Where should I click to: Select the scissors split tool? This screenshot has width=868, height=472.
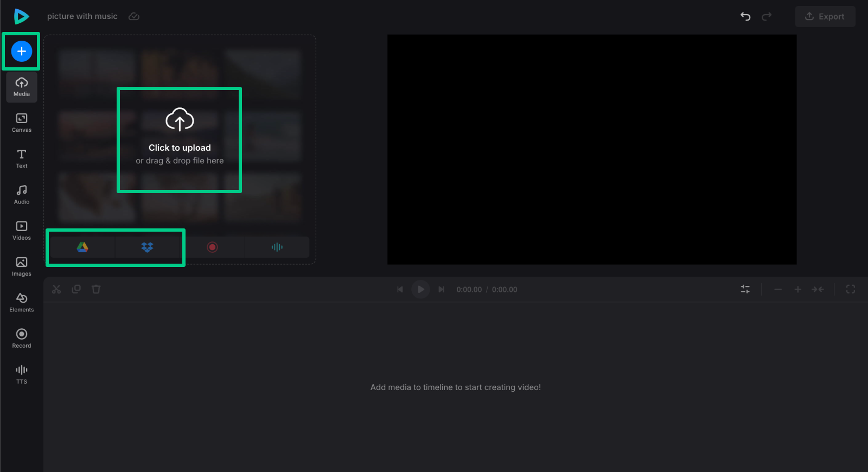point(56,289)
